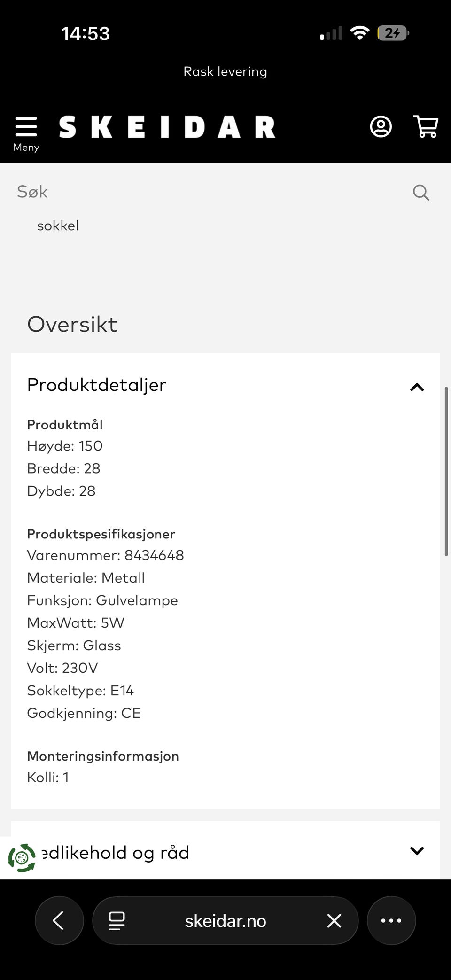Viewport: 451px width, 980px height.
Task: Tap the magnifying glass search icon
Action: (x=421, y=192)
